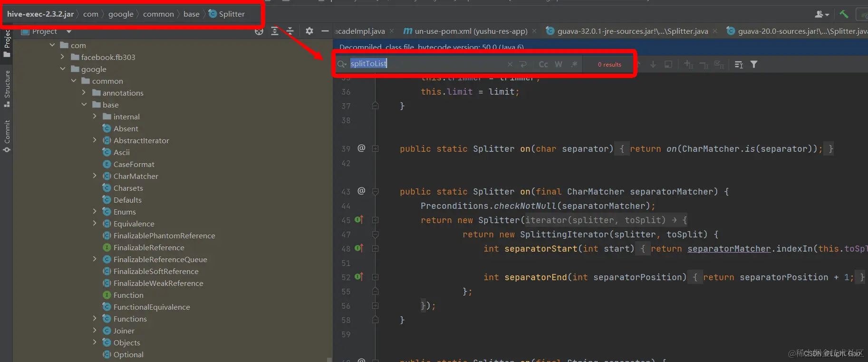Collapse the common package
The height and width of the screenshot is (362, 868).
[x=73, y=81]
